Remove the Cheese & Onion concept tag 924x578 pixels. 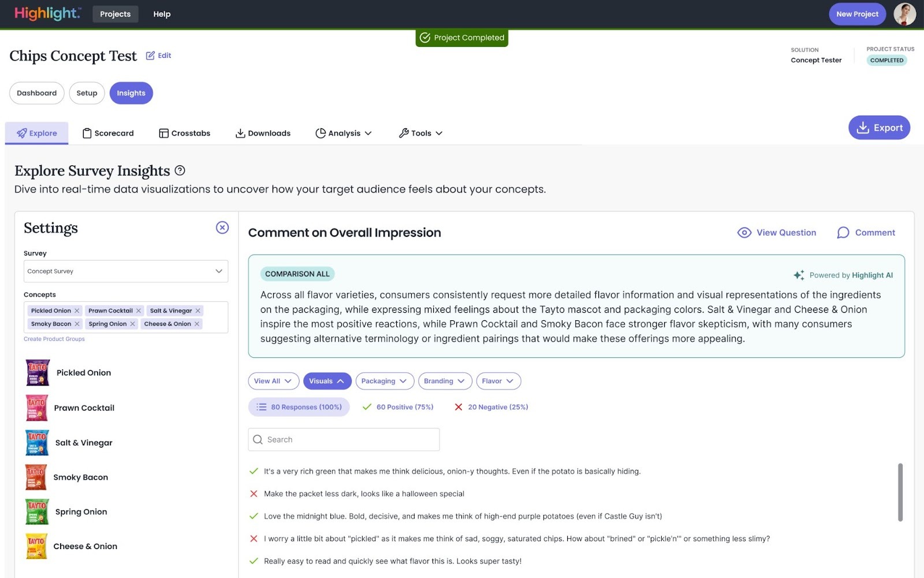[x=197, y=324]
